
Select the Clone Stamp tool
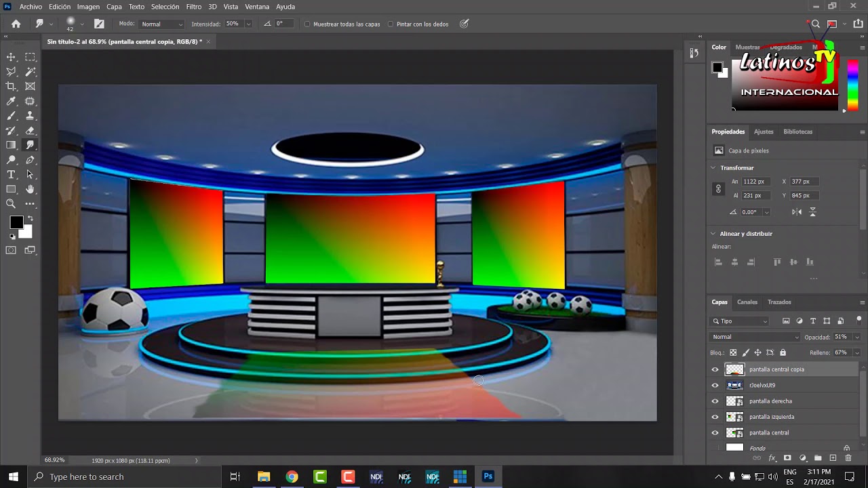click(x=31, y=116)
